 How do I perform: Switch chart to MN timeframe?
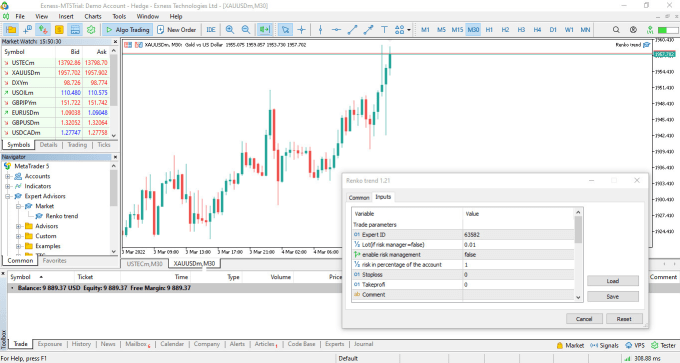(x=585, y=29)
